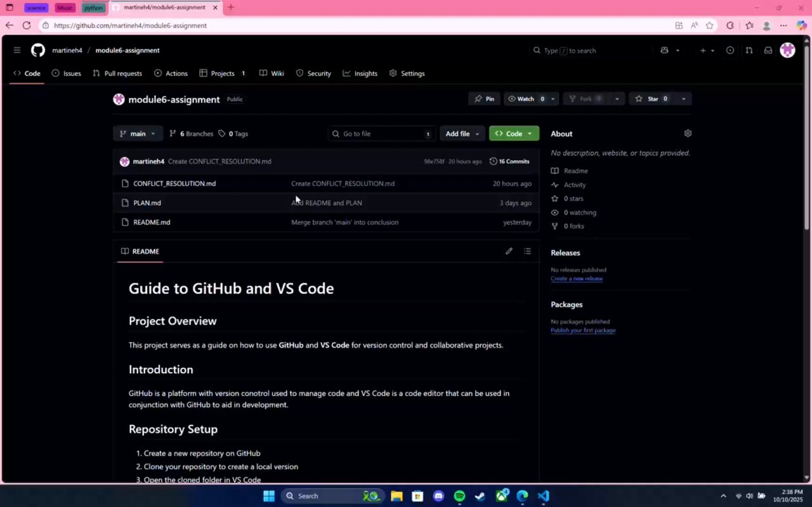Click commit hash 98e758f

[x=435, y=161]
